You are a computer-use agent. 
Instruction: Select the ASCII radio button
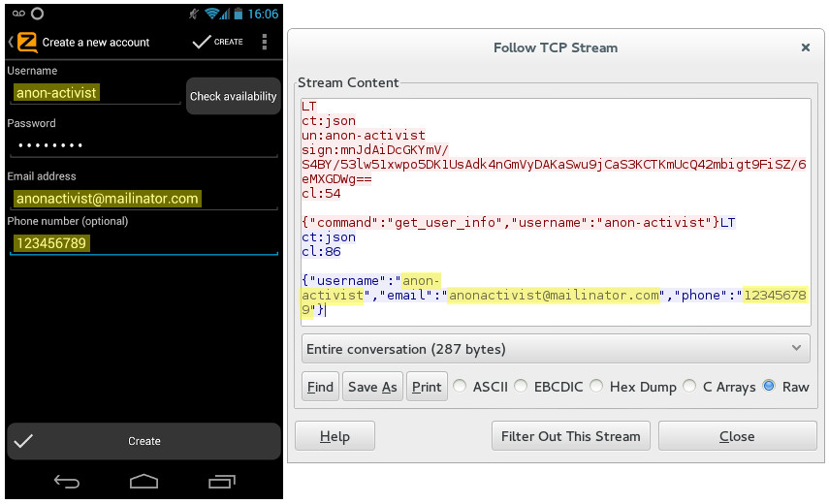(x=460, y=387)
